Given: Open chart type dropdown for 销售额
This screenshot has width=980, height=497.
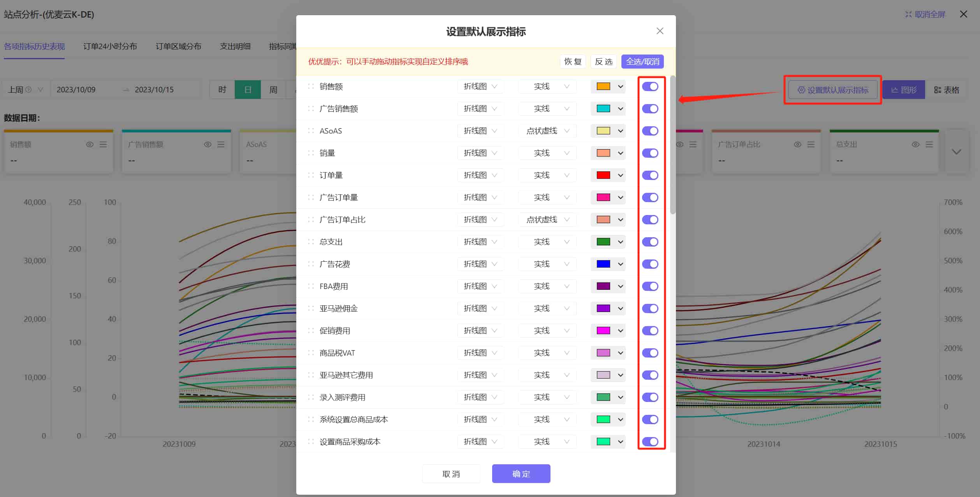Looking at the screenshot, I should 480,86.
